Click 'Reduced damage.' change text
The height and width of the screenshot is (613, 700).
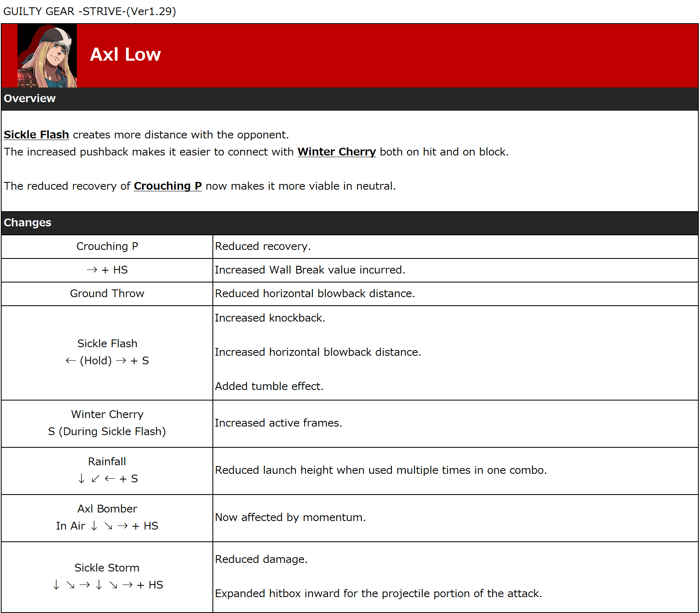coord(261,560)
